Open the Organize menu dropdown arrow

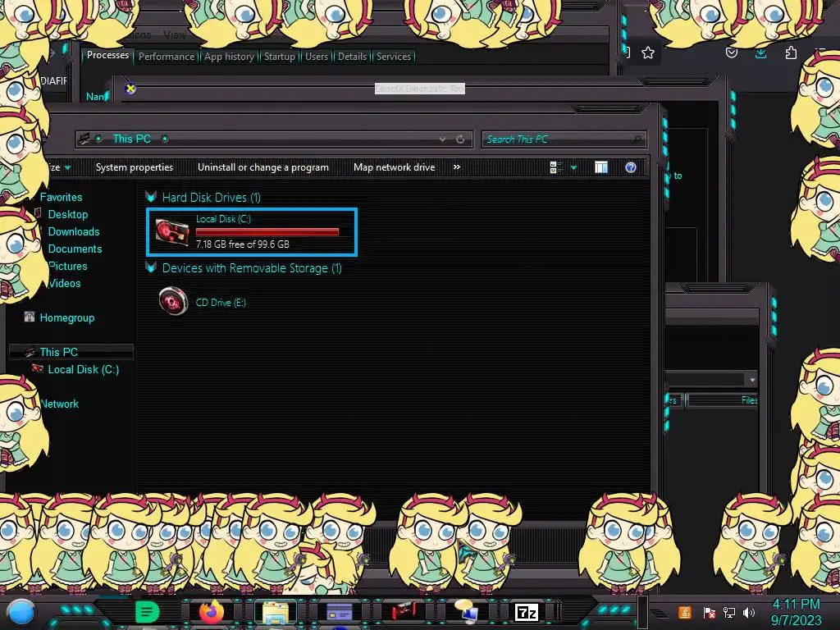(x=67, y=167)
